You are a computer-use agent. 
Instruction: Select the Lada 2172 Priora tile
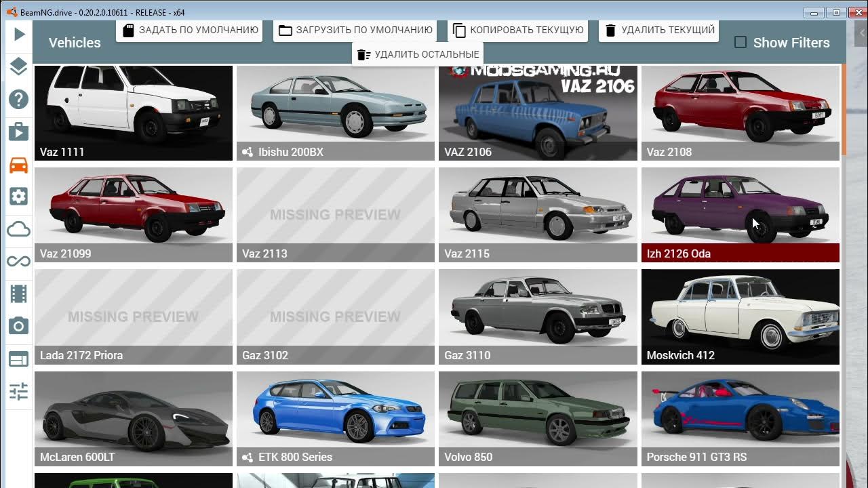134,317
